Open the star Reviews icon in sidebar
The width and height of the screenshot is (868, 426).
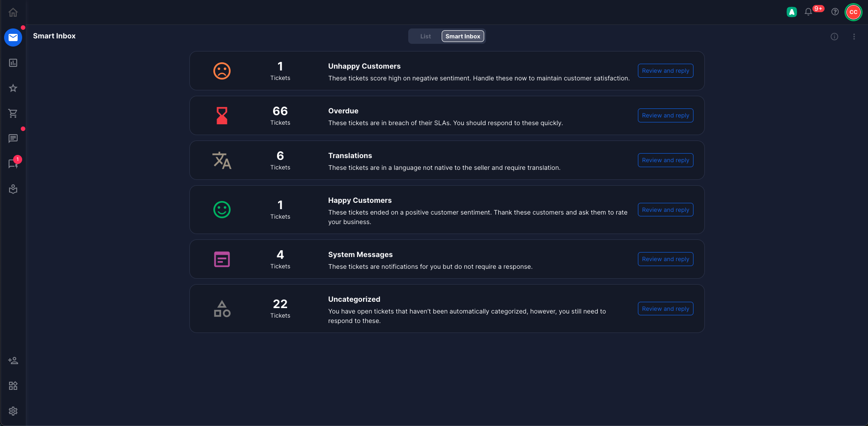[13, 88]
